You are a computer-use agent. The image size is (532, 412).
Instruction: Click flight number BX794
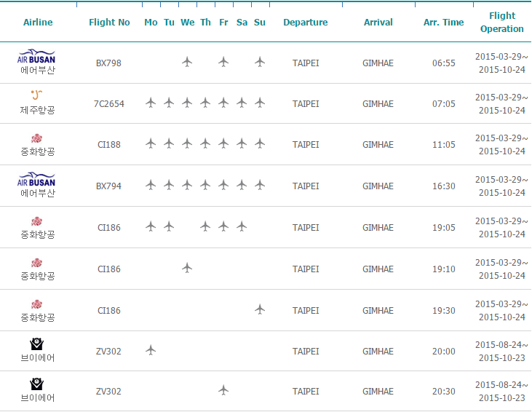tap(109, 186)
